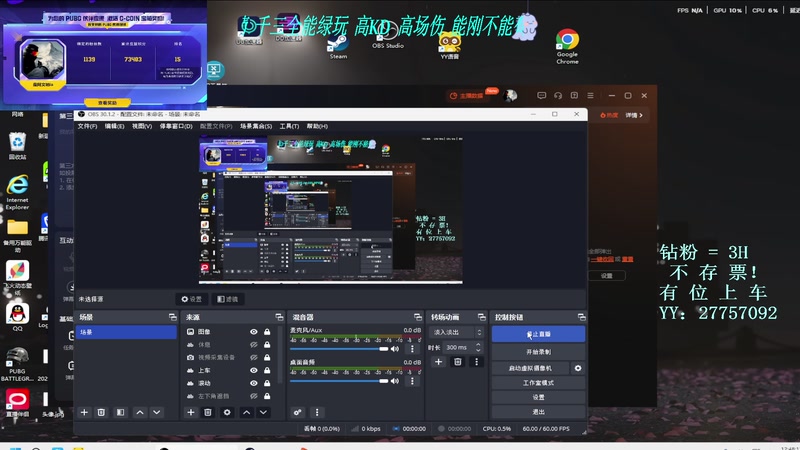Click the 开始录制 button

538,352
